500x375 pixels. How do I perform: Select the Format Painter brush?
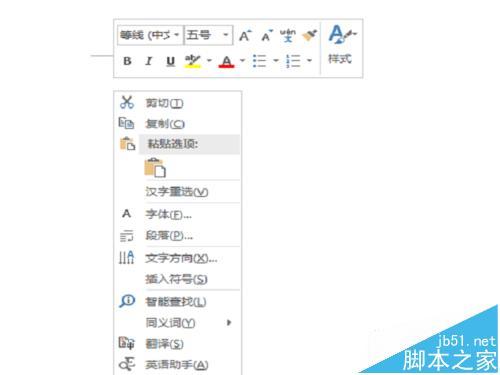(310, 35)
